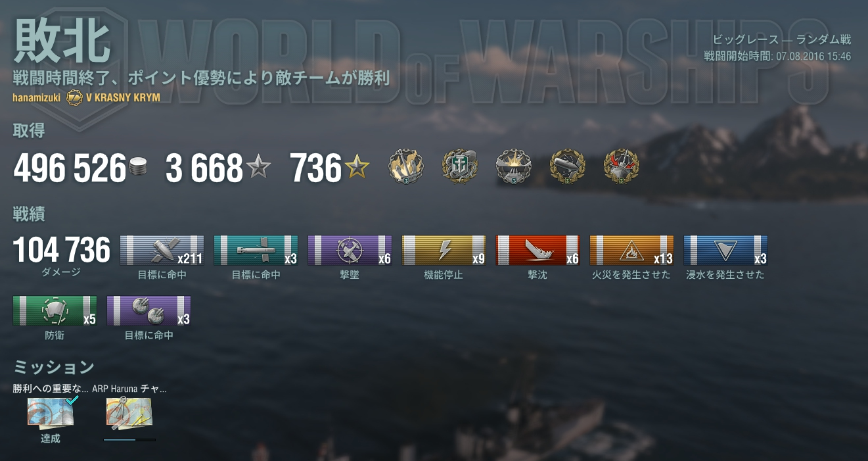Viewport: 868px width, 461px height.
Task: Select the x9 incapacitation lightning ribbon
Action: click(x=444, y=251)
